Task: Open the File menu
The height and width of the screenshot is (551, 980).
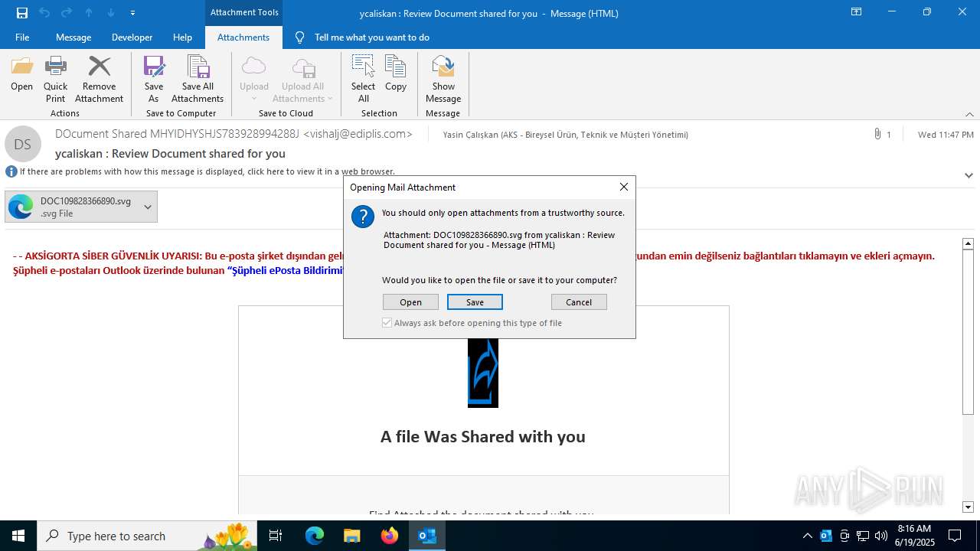Action: [x=22, y=37]
